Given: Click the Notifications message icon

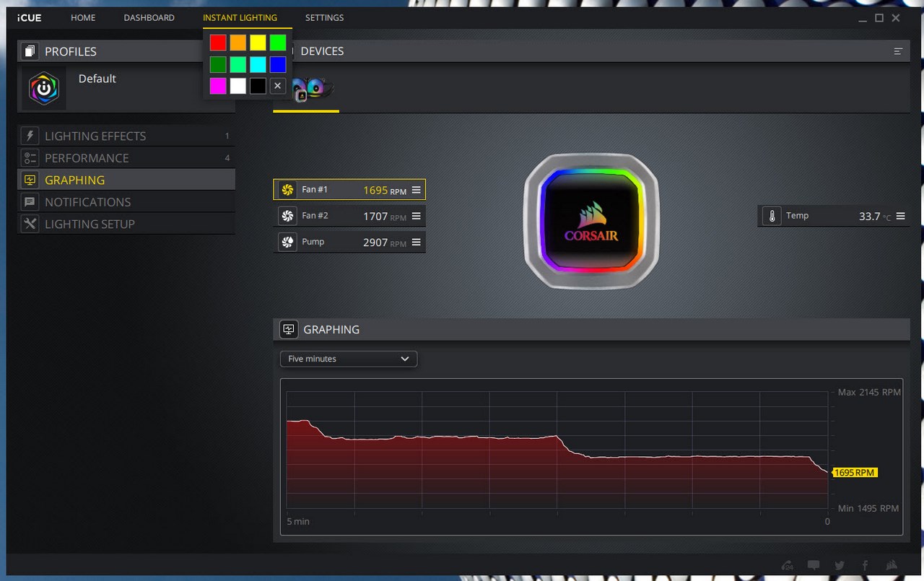Looking at the screenshot, I should coord(30,202).
